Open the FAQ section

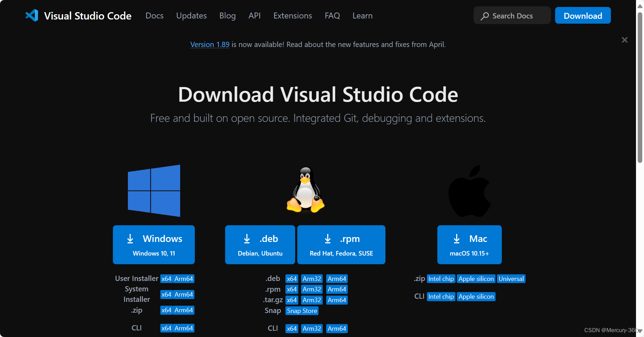(332, 16)
